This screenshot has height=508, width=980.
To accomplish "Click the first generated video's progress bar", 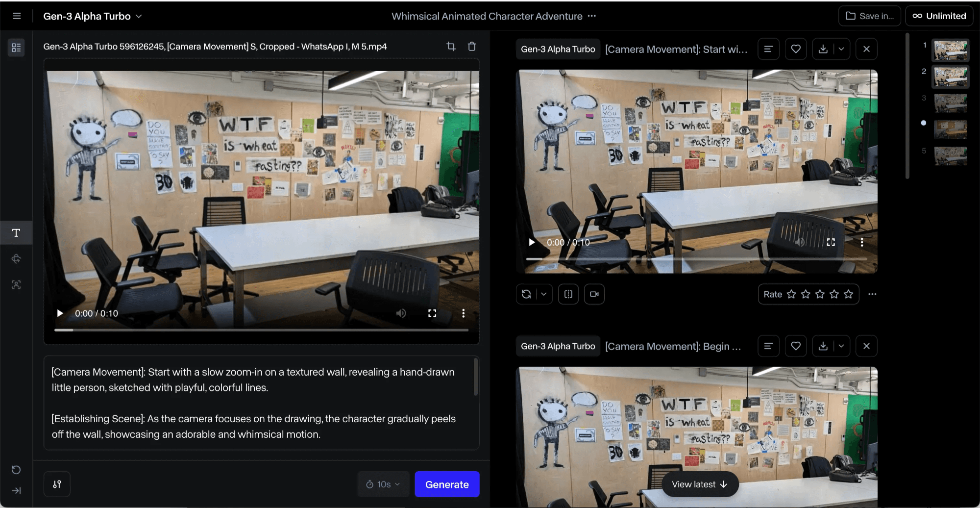I will (x=697, y=258).
